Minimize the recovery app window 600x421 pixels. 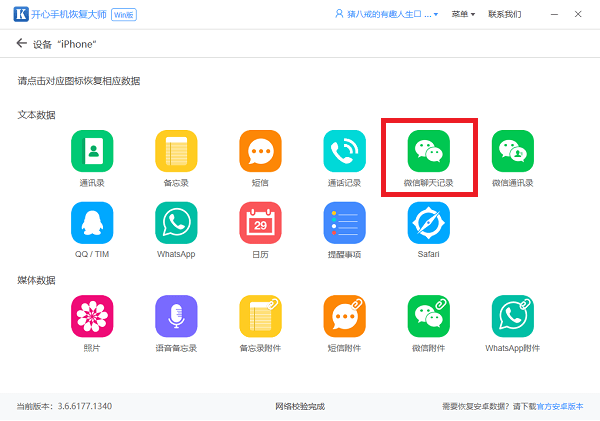coord(554,14)
